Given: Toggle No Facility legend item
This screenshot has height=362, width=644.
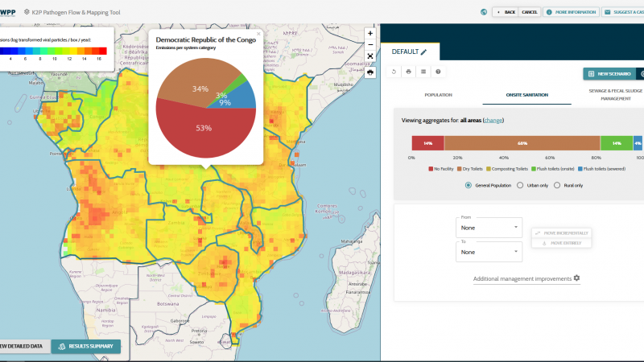Looking at the screenshot, I should click(441, 169).
